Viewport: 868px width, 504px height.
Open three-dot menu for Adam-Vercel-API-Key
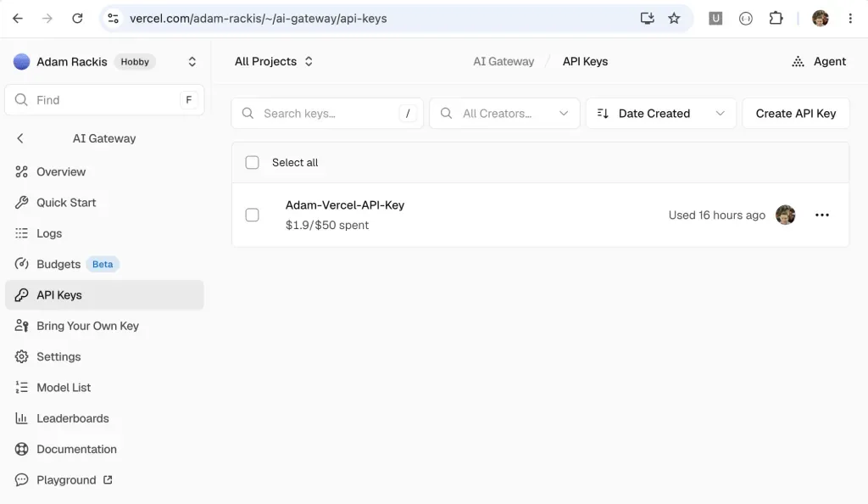(822, 215)
